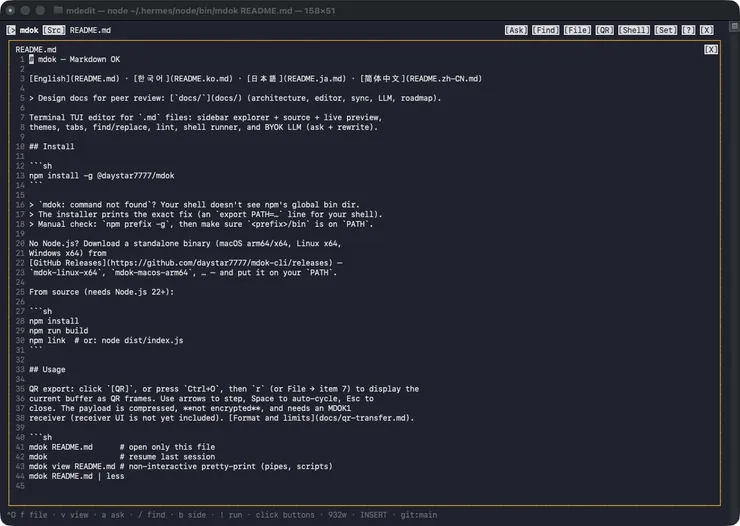Click the 'npm run build' line

click(59, 331)
